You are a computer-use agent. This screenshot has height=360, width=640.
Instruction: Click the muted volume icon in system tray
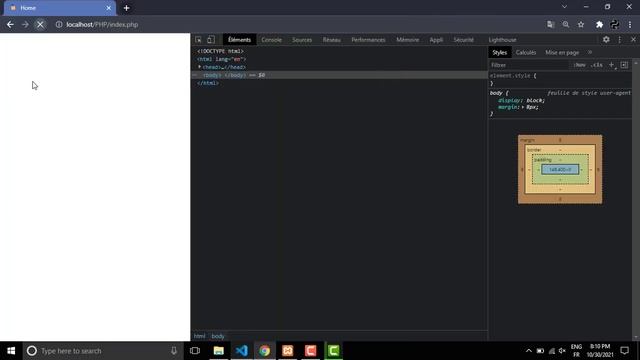coord(562,351)
